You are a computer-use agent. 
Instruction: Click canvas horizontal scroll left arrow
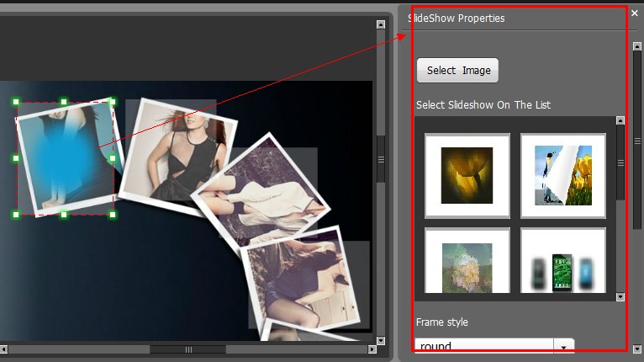(x=3, y=349)
